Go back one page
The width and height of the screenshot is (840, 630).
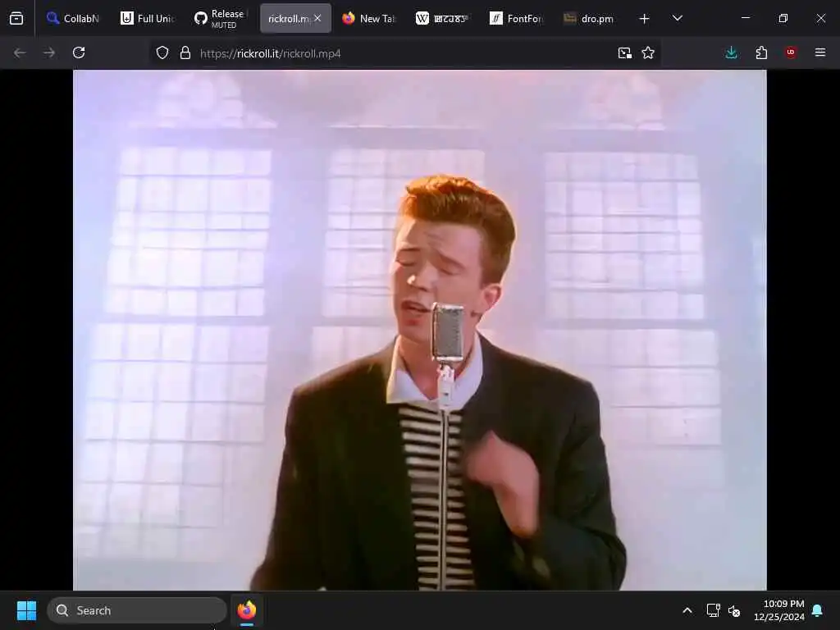(x=20, y=52)
